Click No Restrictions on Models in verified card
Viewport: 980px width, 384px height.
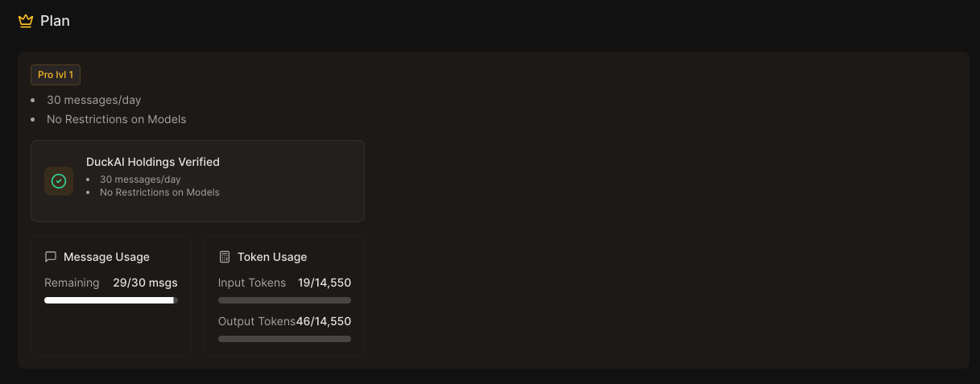pos(159,192)
